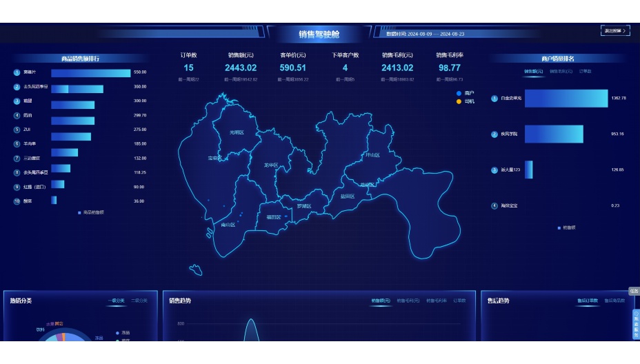640x364 pixels.
Task: Click rank 3 badge in 商品销售额排行
Action: [x=17, y=101]
